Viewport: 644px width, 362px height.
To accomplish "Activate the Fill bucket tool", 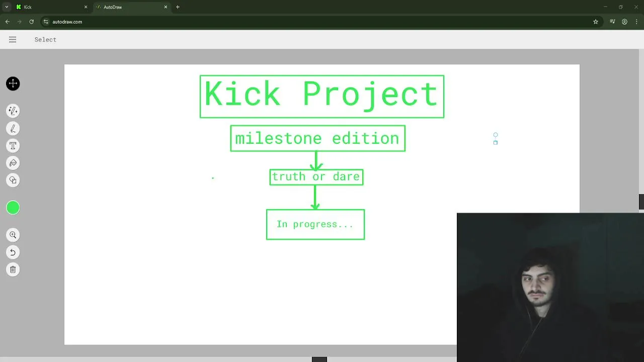I will pos(13,163).
